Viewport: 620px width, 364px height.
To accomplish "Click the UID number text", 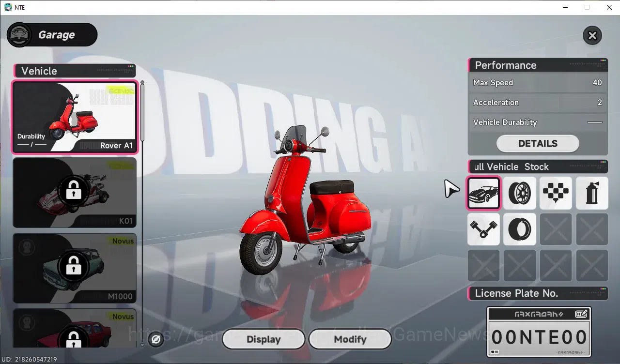I will [29, 360].
